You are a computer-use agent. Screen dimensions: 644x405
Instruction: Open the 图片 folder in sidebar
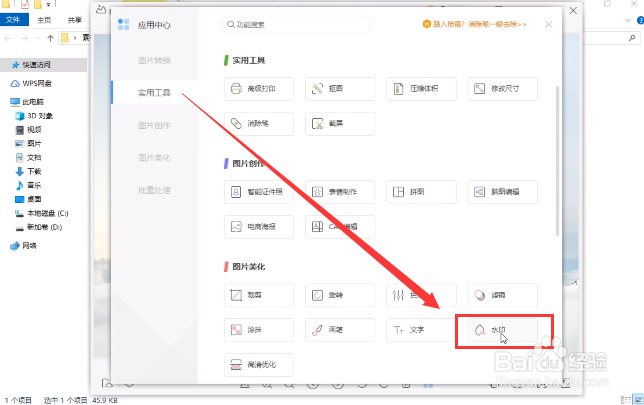29,144
